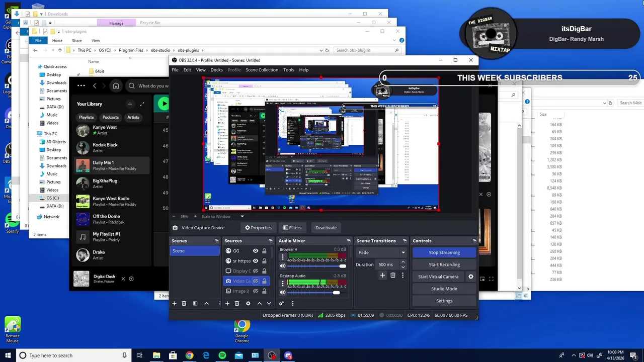Open Browser 4 audio options menu
Screen dimensions: 644x362
(x=282, y=257)
